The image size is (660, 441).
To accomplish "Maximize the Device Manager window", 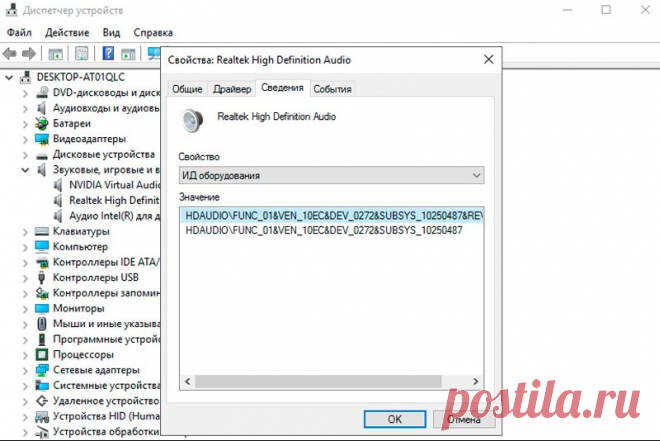I will coord(606,10).
